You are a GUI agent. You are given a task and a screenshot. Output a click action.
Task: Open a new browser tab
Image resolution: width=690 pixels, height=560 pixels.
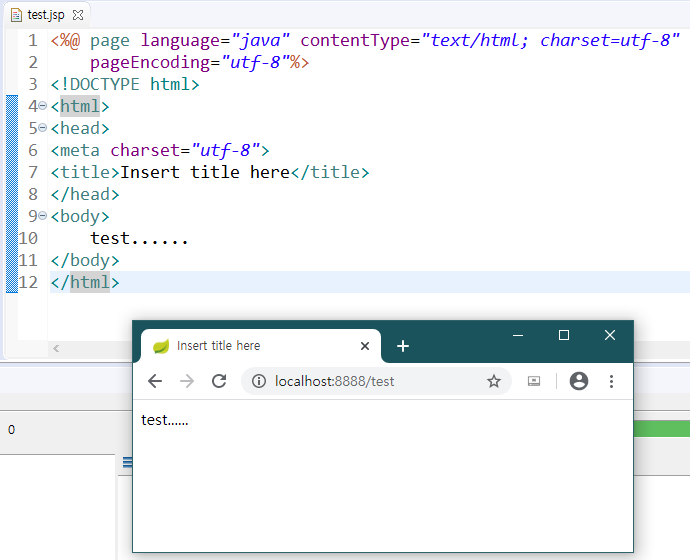403,346
